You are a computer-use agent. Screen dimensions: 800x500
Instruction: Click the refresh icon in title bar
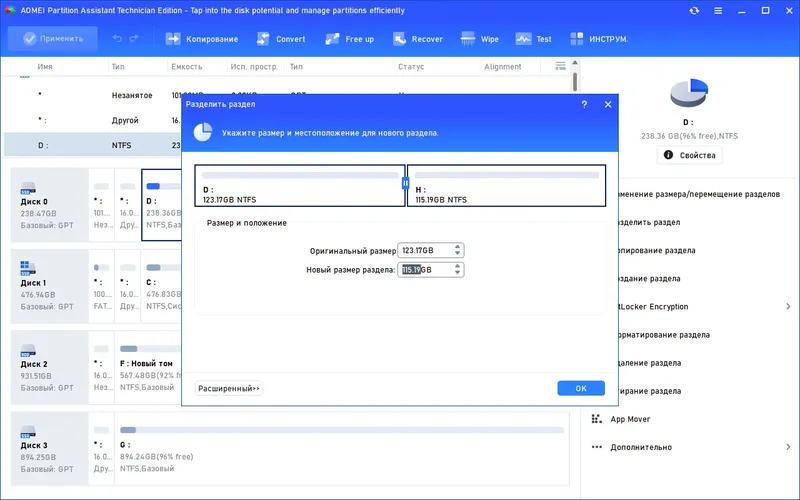click(694, 10)
